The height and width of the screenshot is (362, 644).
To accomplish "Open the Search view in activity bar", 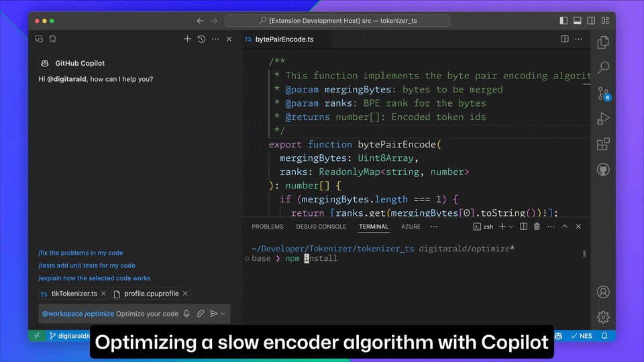I will point(603,68).
